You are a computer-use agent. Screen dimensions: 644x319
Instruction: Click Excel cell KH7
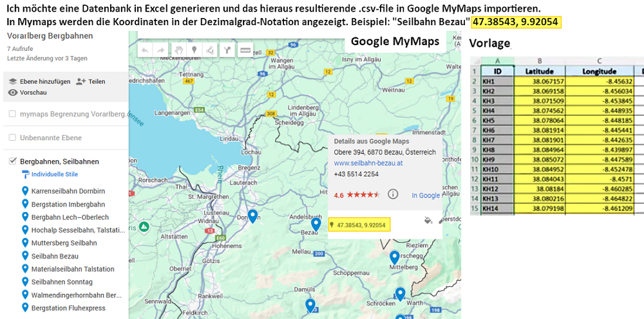tap(497, 140)
